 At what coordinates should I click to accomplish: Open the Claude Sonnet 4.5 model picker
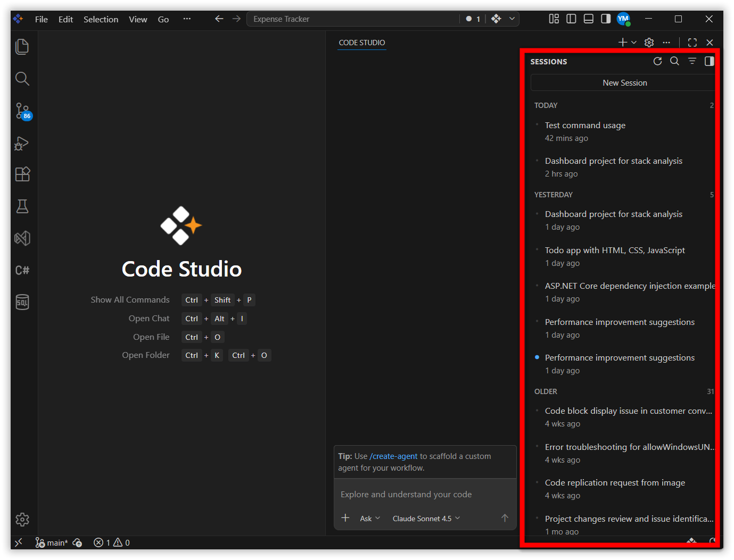(426, 519)
